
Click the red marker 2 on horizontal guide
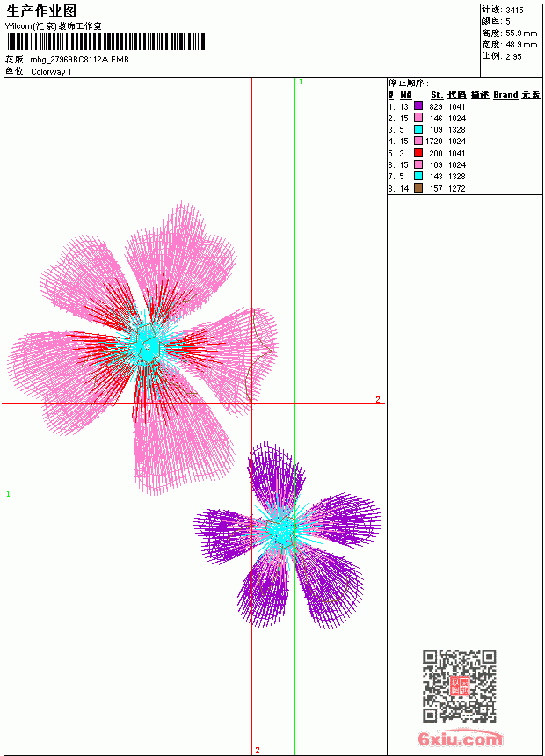(x=378, y=399)
